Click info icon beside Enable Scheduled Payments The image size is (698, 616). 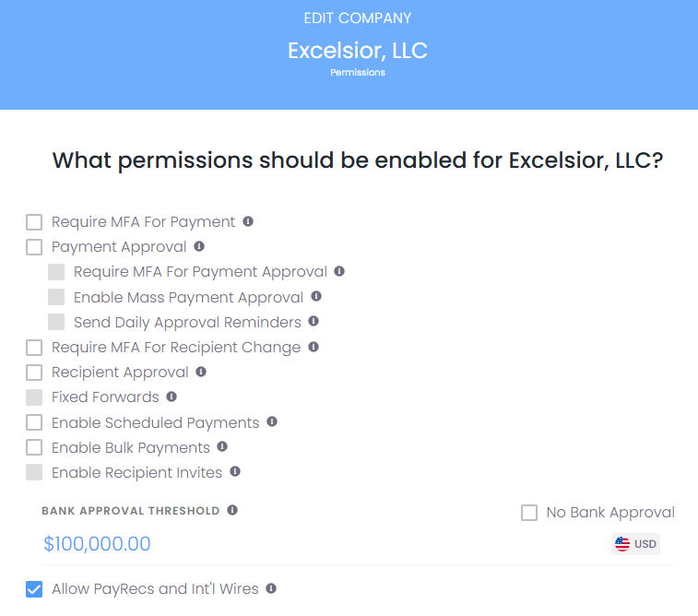click(272, 421)
